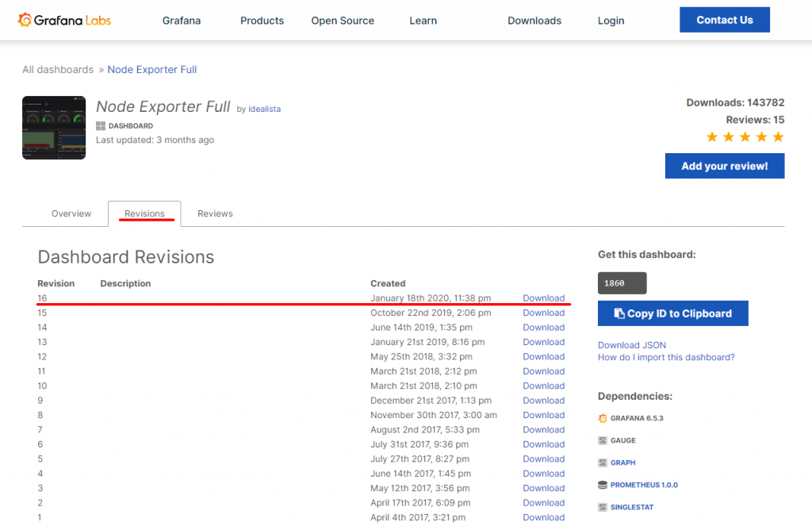Click the five-star rating display
The height and width of the screenshot is (530, 812).
point(745,137)
